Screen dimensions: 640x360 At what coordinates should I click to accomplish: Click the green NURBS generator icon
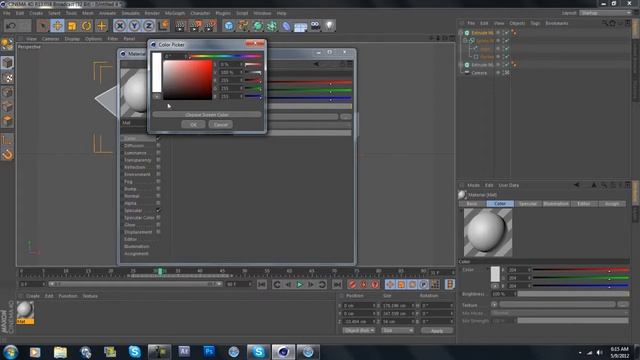pos(258,26)
